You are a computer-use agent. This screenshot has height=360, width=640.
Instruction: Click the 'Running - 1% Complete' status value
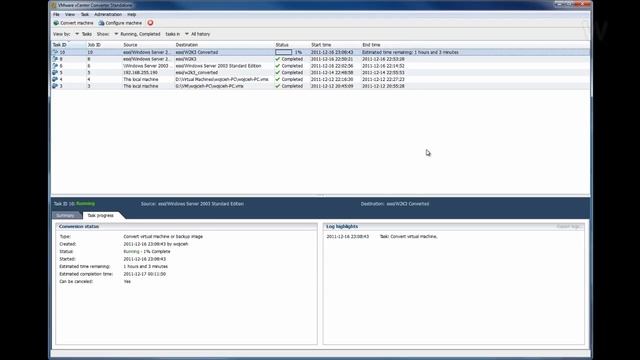147,252
